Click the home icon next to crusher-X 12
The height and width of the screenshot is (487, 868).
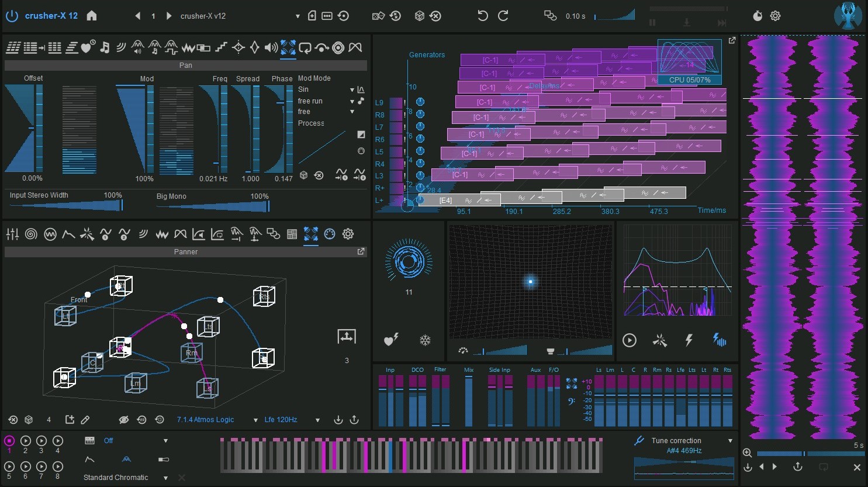92,16
